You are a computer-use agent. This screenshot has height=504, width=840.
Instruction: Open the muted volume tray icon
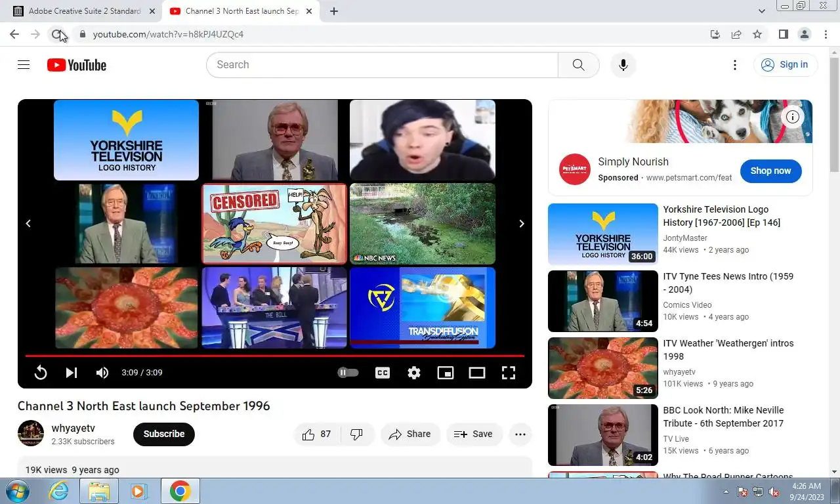[x=774, y=492]
